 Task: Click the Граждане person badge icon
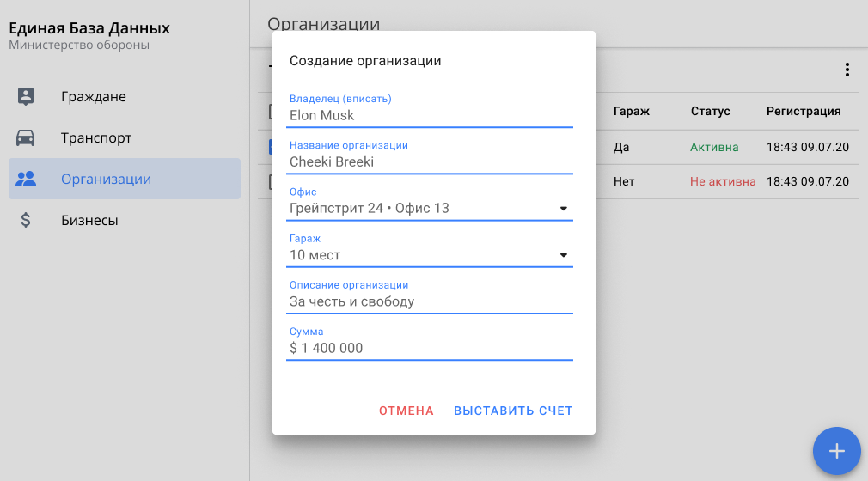point(26,96)
